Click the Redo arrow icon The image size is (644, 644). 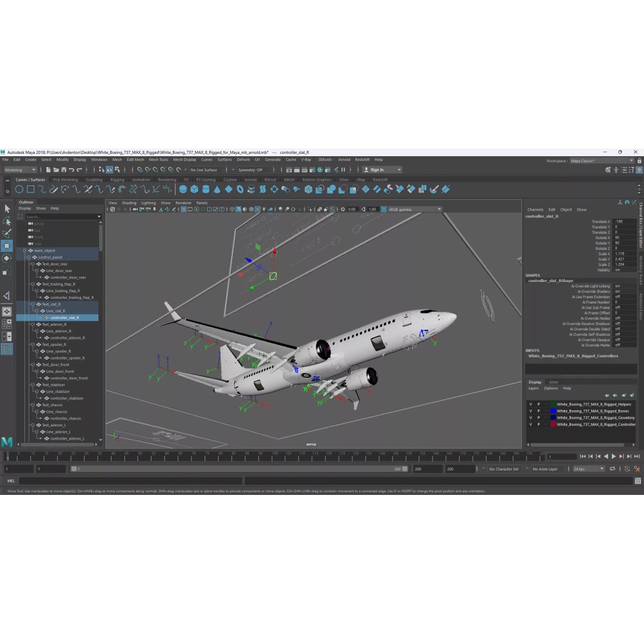[79, 169]
